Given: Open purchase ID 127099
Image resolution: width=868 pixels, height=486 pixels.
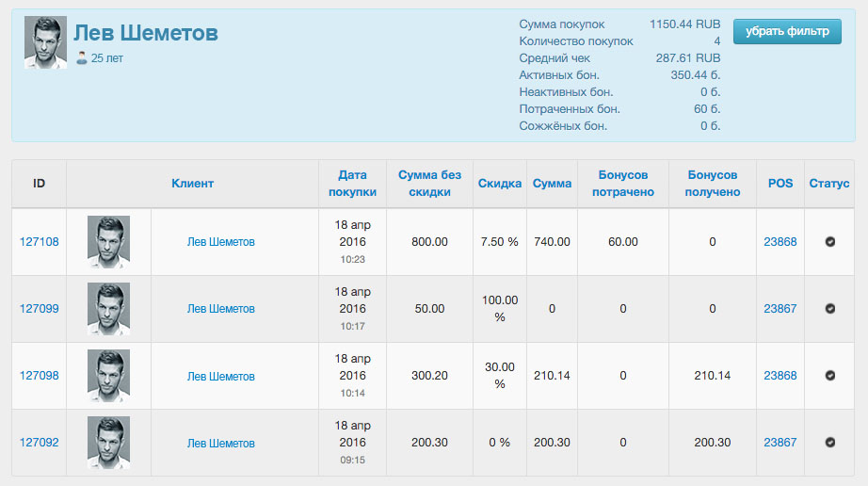Looking at the screenshot, I should point(40,309).
